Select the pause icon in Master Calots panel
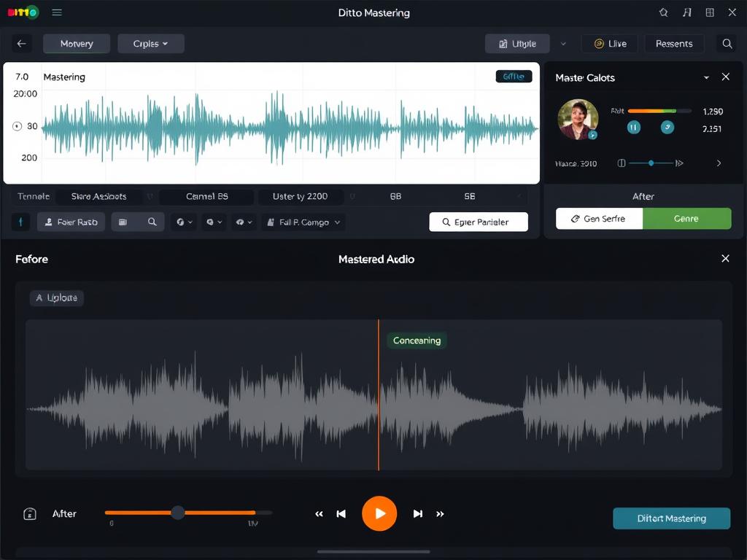 click(632, 127)
